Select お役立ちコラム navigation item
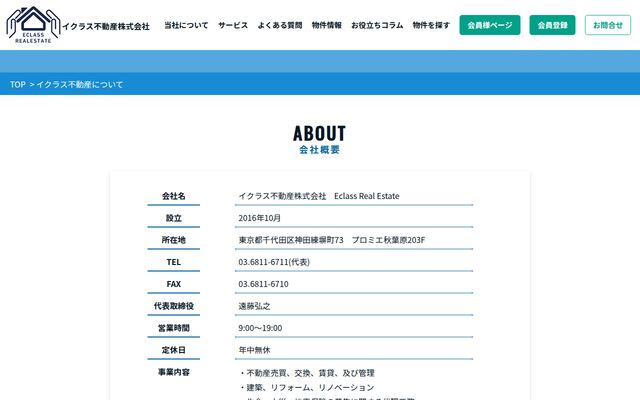Viewport: 640px width, 400px height. 377,25
